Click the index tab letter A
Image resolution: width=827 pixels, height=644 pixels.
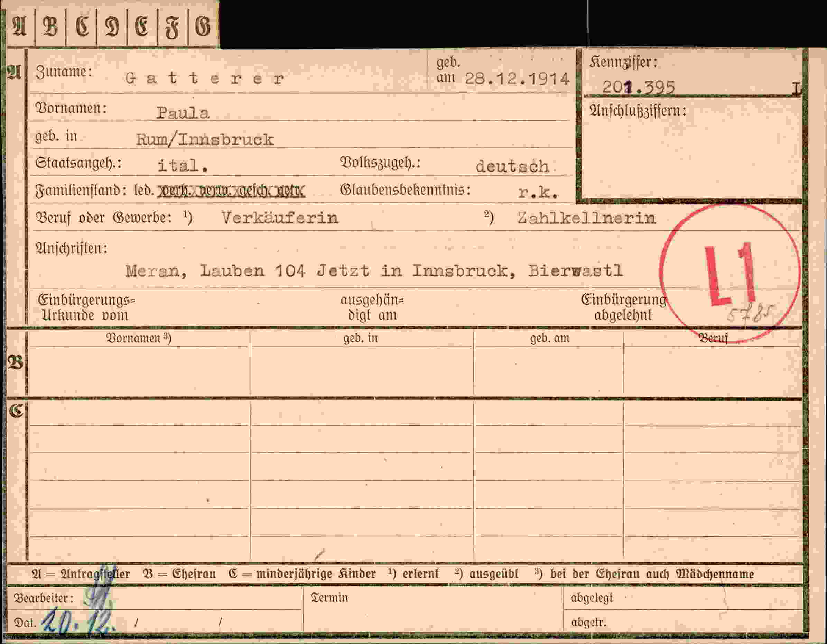[20, 27]
